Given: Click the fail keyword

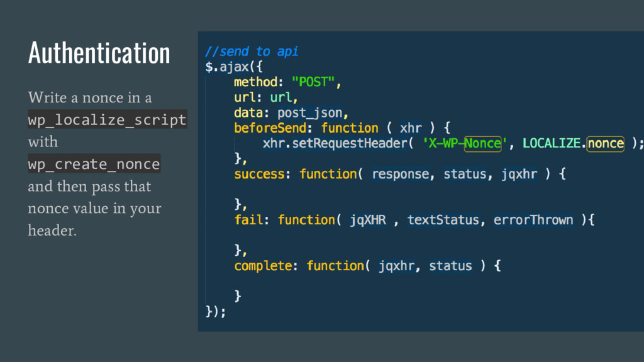Looking at the screenshot, I should click(248, 219).
